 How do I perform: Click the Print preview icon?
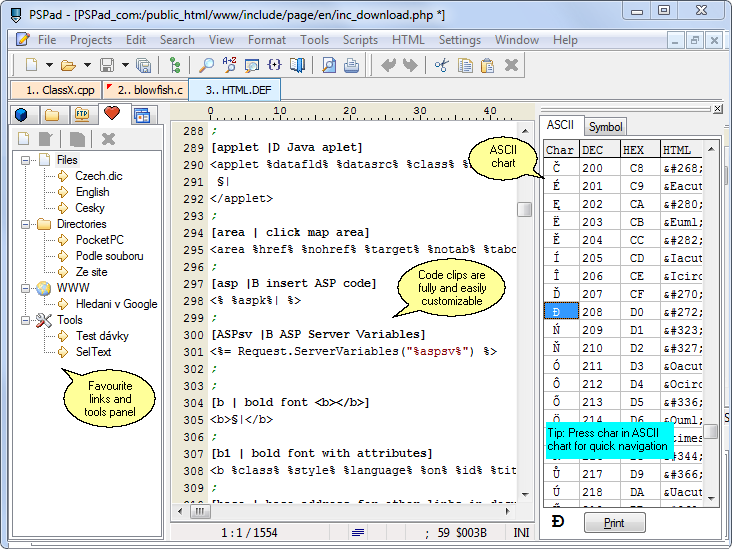pos(329,65)
